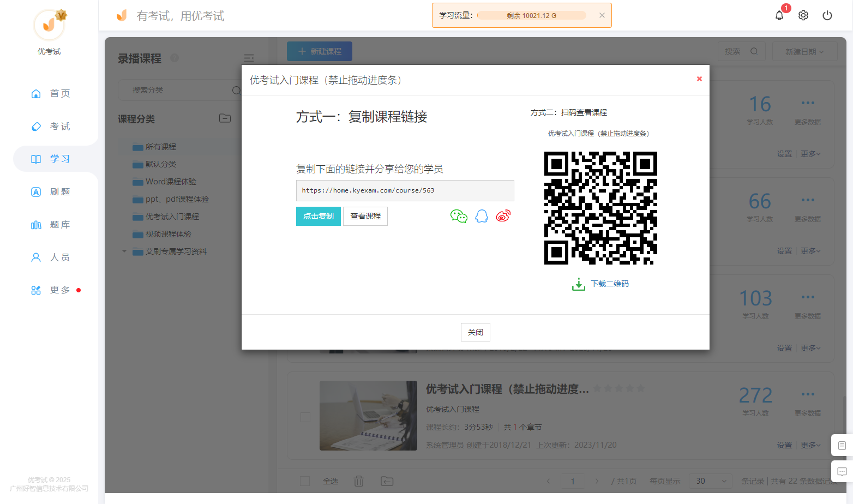
Task: Click the power logout icon
Action: (827, 15)
